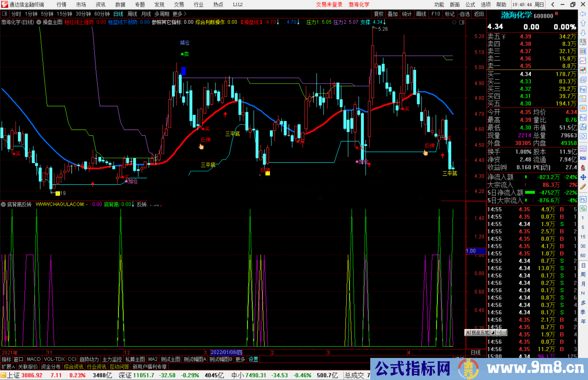Select the 1-minute period in sidebar
The image size is (588, 380).
click(x=583, y=218)
